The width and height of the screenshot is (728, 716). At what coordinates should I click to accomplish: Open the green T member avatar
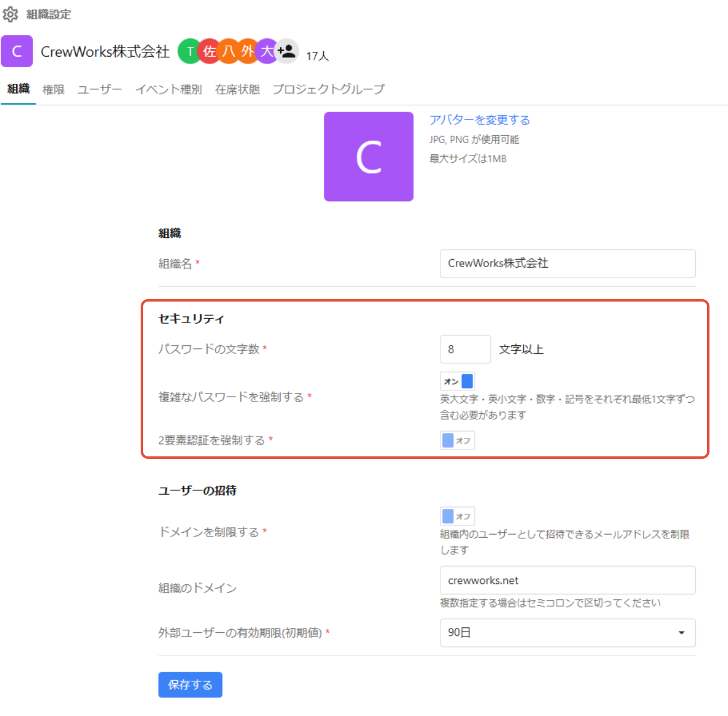(x=189, y=51)
